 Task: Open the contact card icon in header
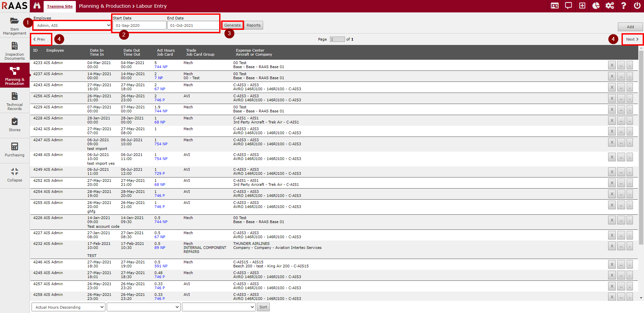555,6
